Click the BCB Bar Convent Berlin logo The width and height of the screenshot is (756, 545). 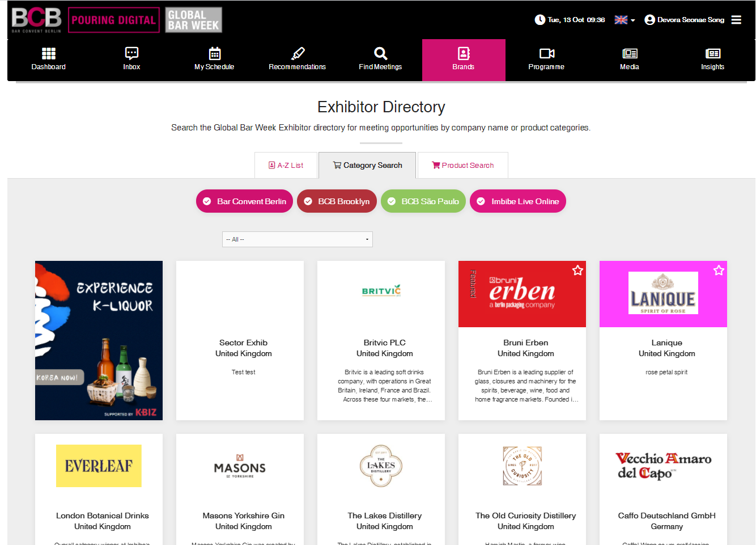coord(37,20)
